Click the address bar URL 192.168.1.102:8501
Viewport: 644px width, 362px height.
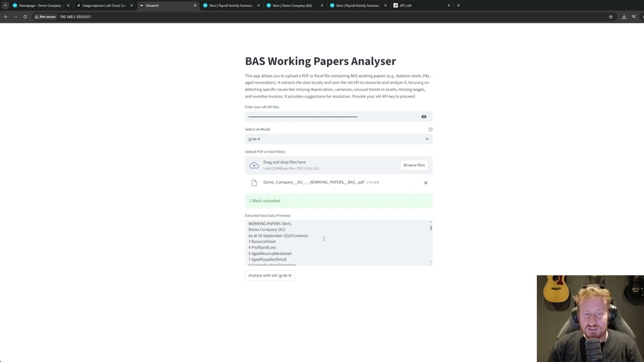coord(75,17)
